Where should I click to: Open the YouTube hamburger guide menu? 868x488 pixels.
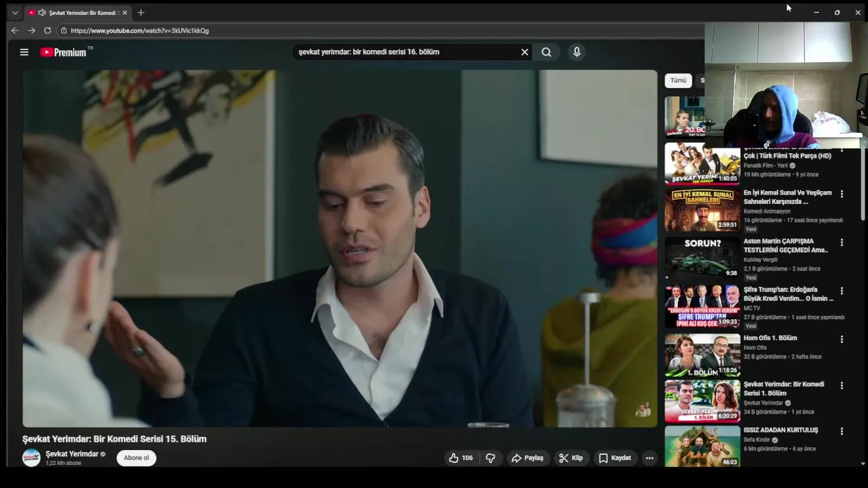[24, 52]
